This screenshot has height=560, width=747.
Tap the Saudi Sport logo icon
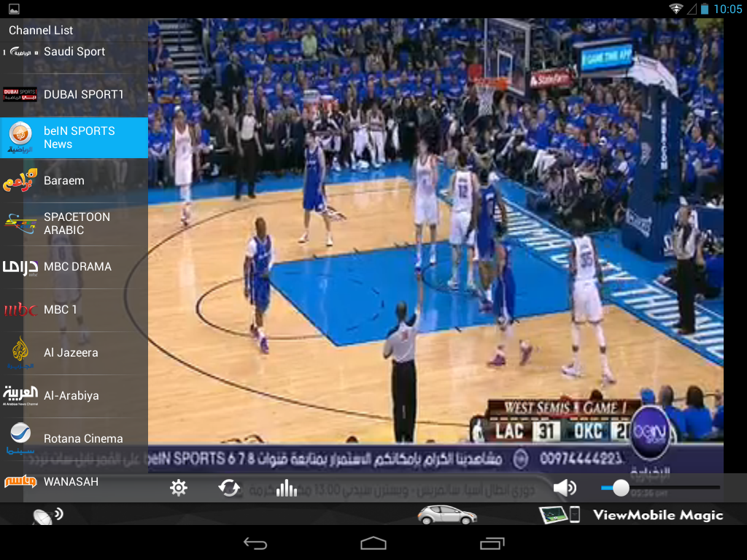(20, 52)
